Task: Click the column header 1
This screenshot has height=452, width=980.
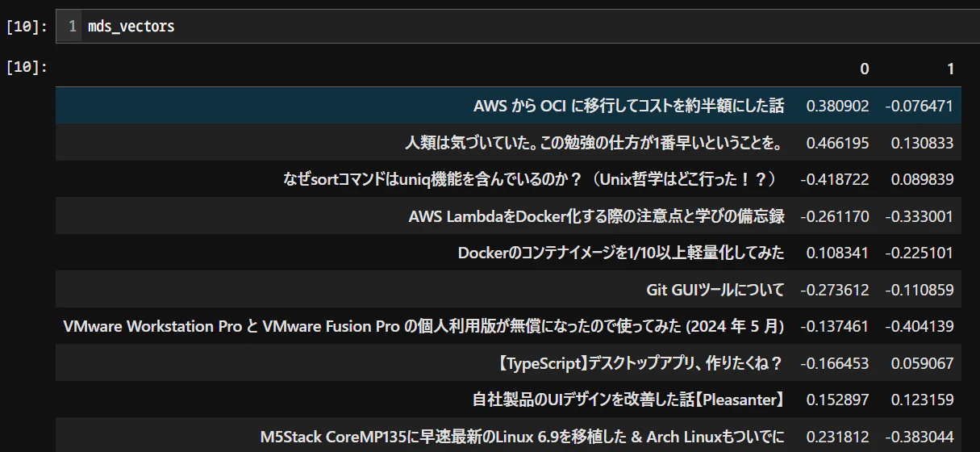Action: tap(950, 69)
